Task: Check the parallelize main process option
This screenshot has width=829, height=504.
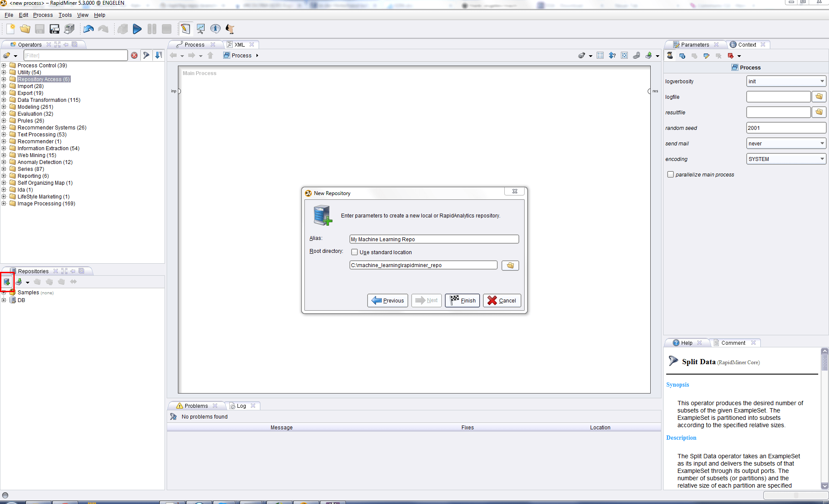Action: point(671,174)
